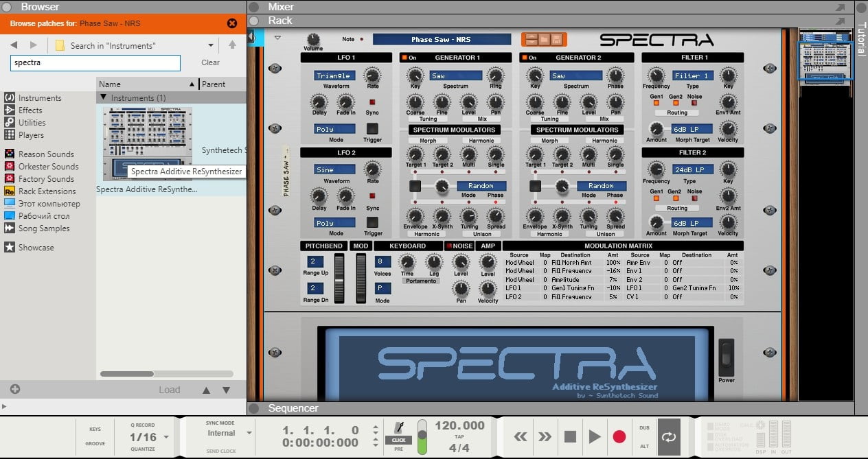
Task: Click the Save Patch disk icon
Action: 557,40
